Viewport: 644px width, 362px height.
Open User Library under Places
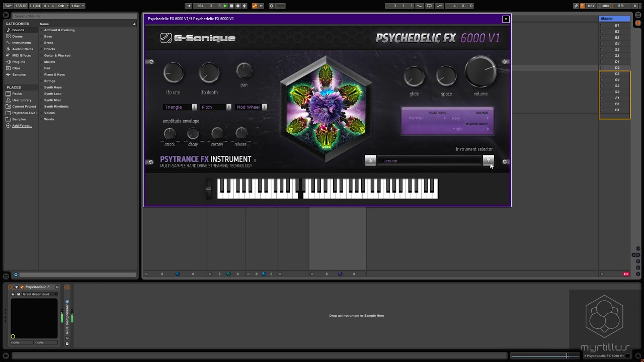pos(22,100)
